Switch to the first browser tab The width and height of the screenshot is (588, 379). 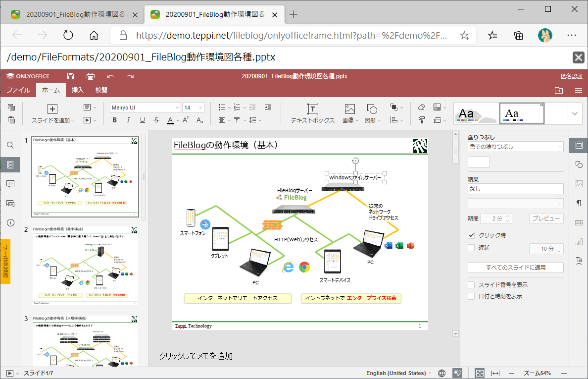(74, 15)
